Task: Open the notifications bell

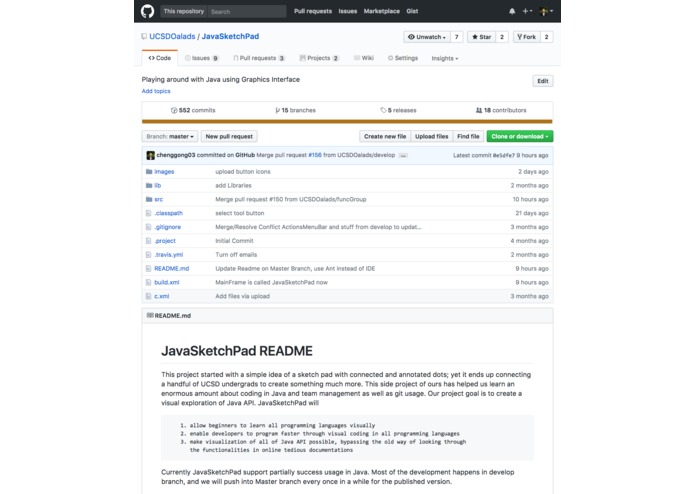Action: 512,11
